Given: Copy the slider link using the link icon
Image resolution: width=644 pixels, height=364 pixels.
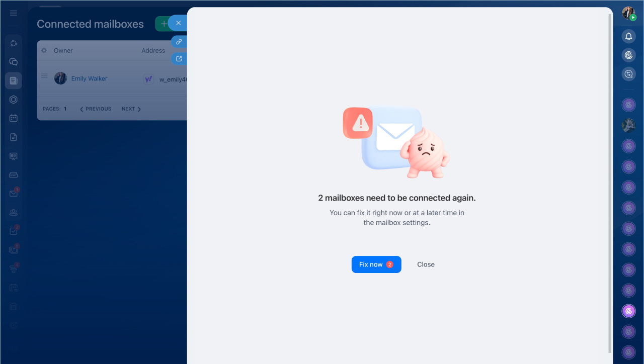Looking at the screenshot, I should (x=179, y=42).
